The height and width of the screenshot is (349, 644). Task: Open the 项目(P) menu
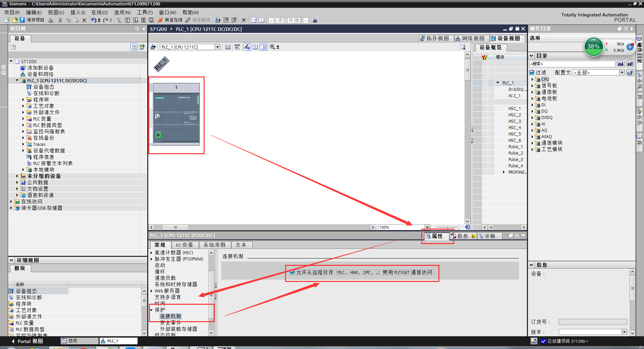pyautogui.click(x=12, y=12)
